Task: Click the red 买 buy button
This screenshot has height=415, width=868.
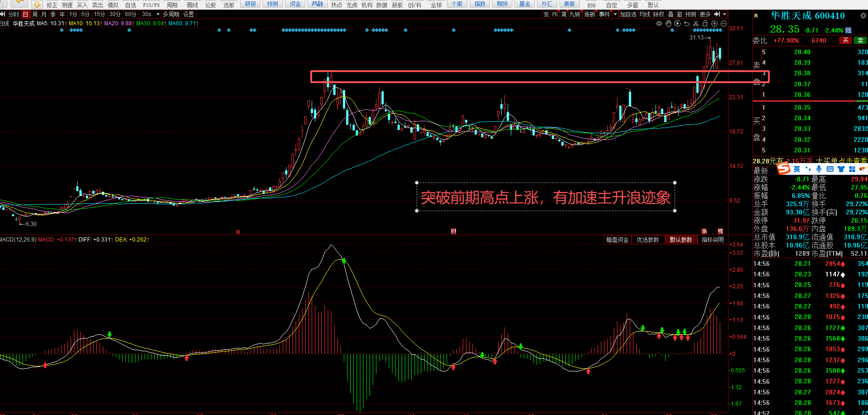Action: [x=846, y=40]
